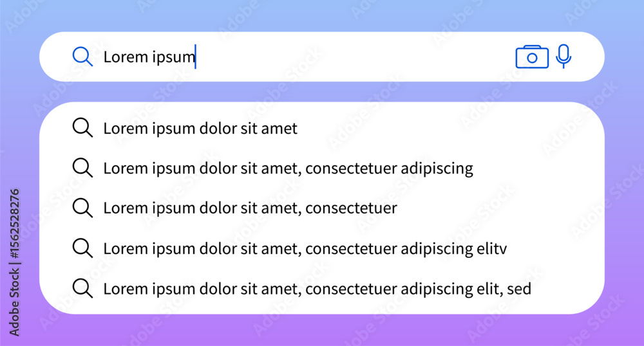
Task: Click the blue text cursor after 'ipsum'
Action: [196, 57]
